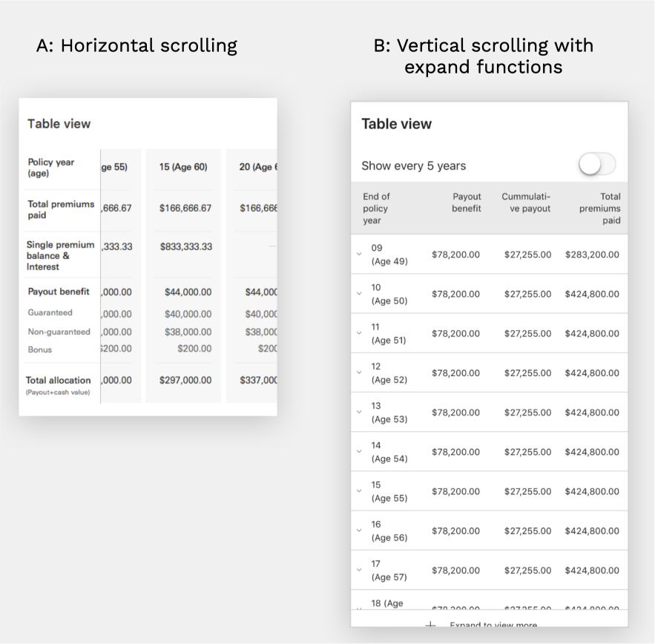The image size is (655, 644).
Task: Click the Cummulative payout column header
Action: tap(526, 203)
